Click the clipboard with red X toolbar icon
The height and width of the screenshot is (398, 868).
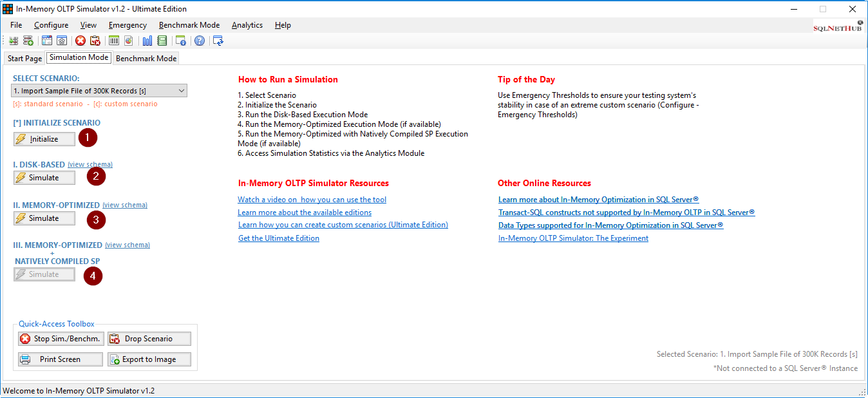point(95,41)
